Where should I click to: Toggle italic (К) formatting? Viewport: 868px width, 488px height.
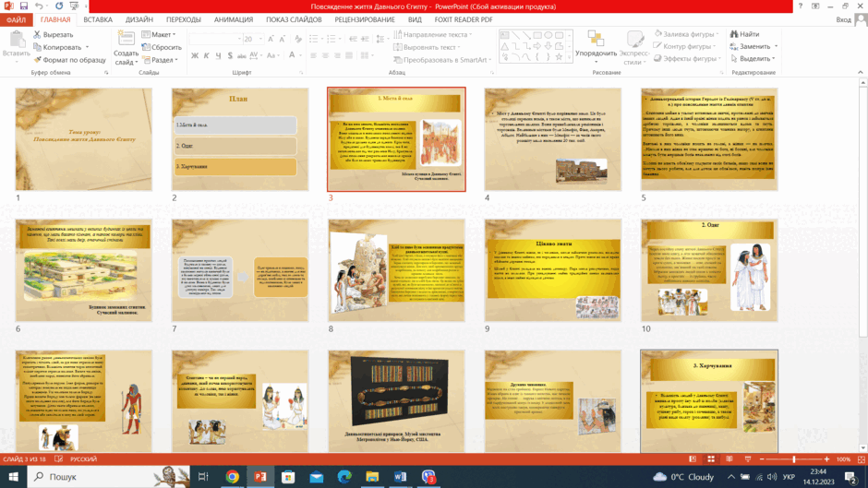206,55
